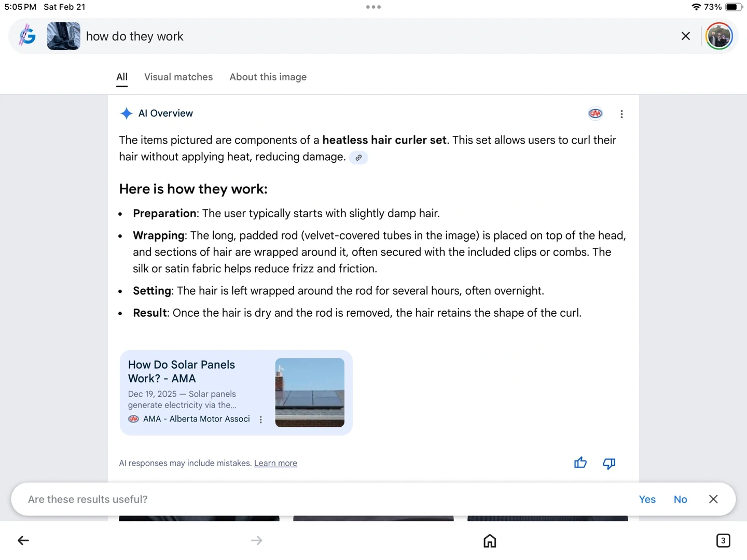Open the tab switcher showing 3 tabs
The width and height of the screenshot is (747, 560).
723,541
